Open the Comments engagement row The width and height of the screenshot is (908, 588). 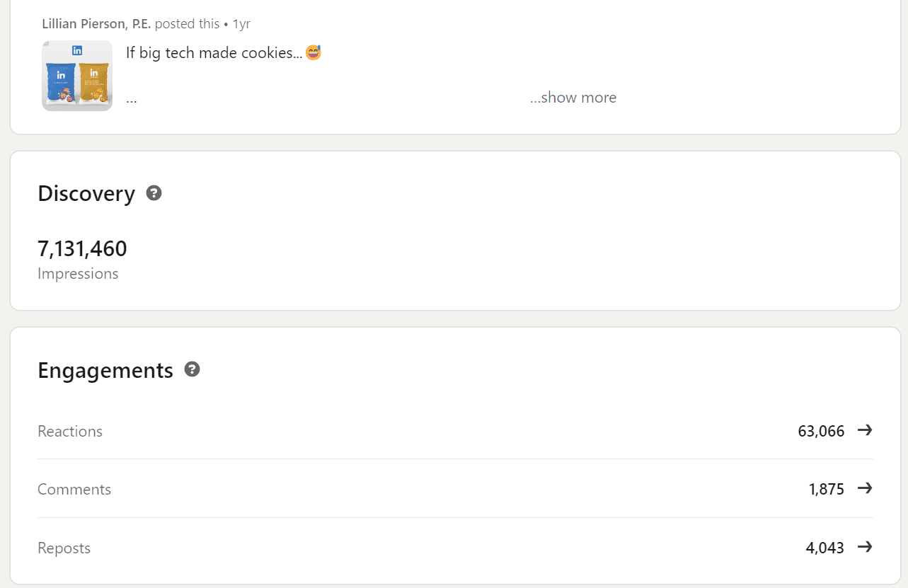coord(455,489)
